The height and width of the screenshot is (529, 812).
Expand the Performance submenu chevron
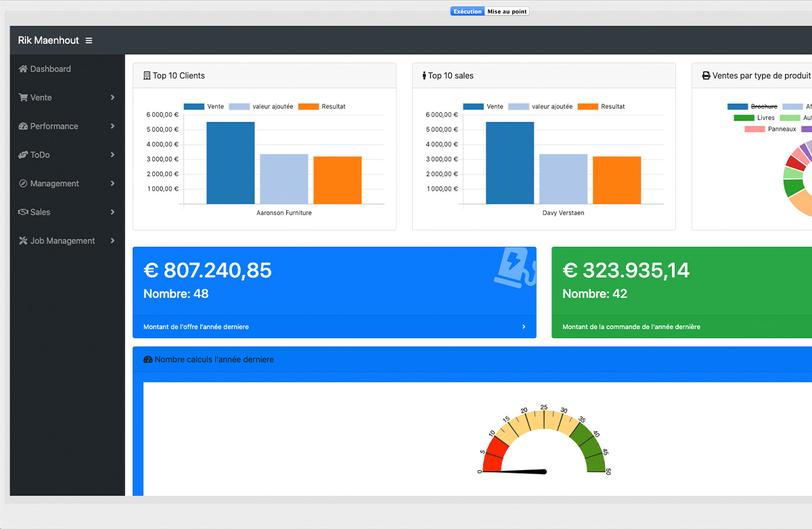(x=112, y=127)
